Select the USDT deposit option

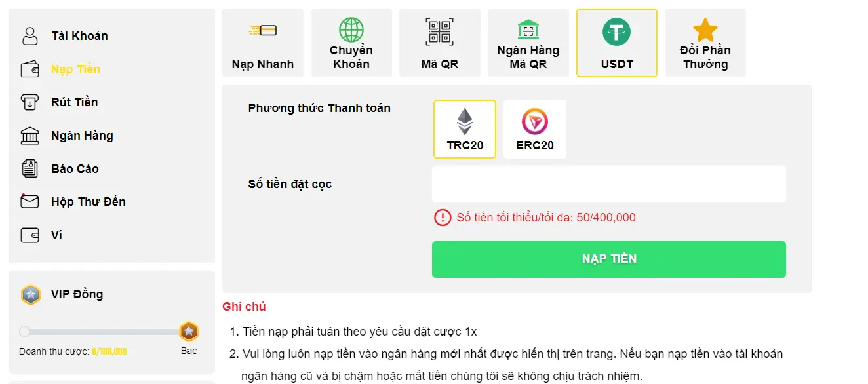(x=616, y=42)
